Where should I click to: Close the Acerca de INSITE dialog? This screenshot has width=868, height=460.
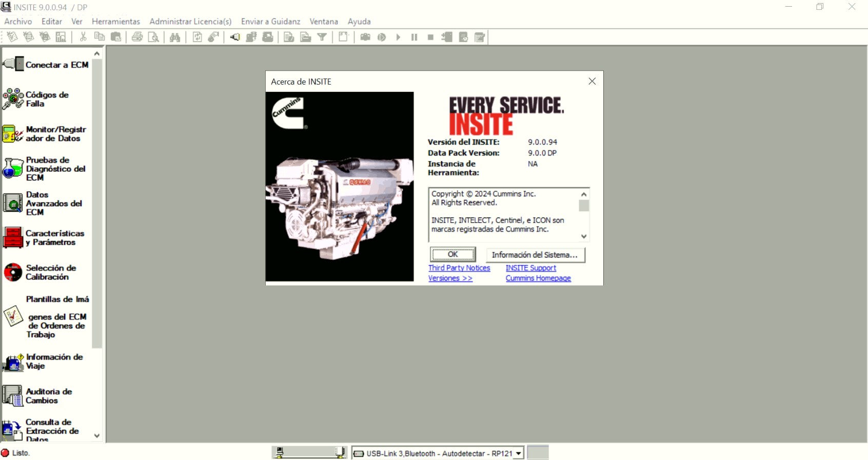click(592, 82)
